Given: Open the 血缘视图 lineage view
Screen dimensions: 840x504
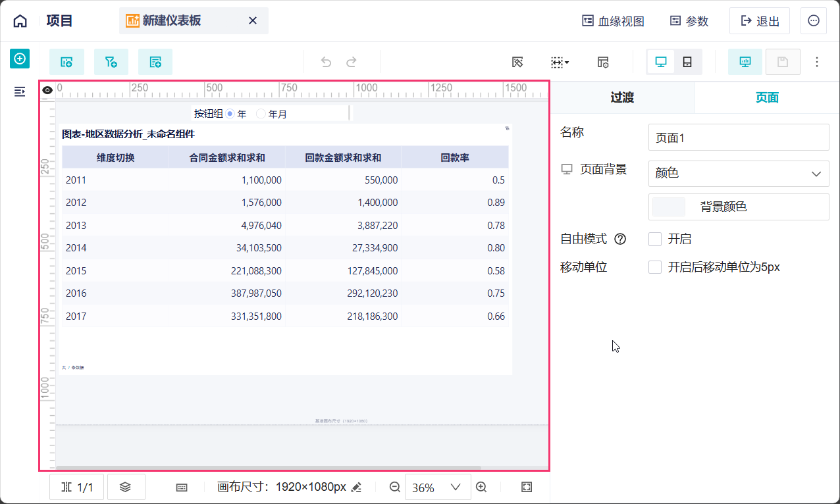Looking at the screenshot, I should click(x=613, y=21).
